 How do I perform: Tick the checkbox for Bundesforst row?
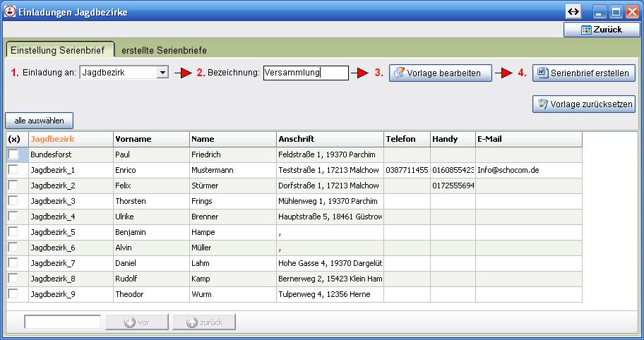[13, 154]
